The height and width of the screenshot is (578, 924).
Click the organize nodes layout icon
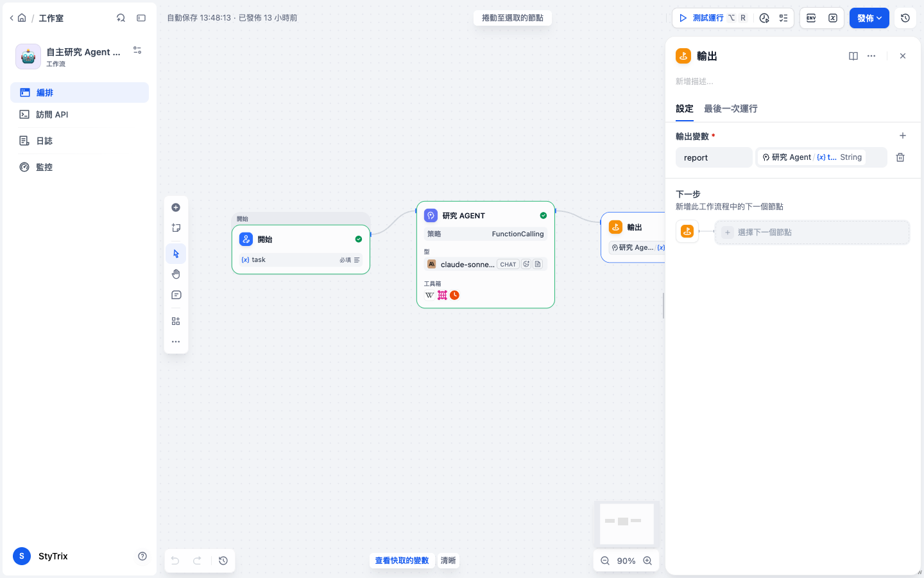(176, 321)
